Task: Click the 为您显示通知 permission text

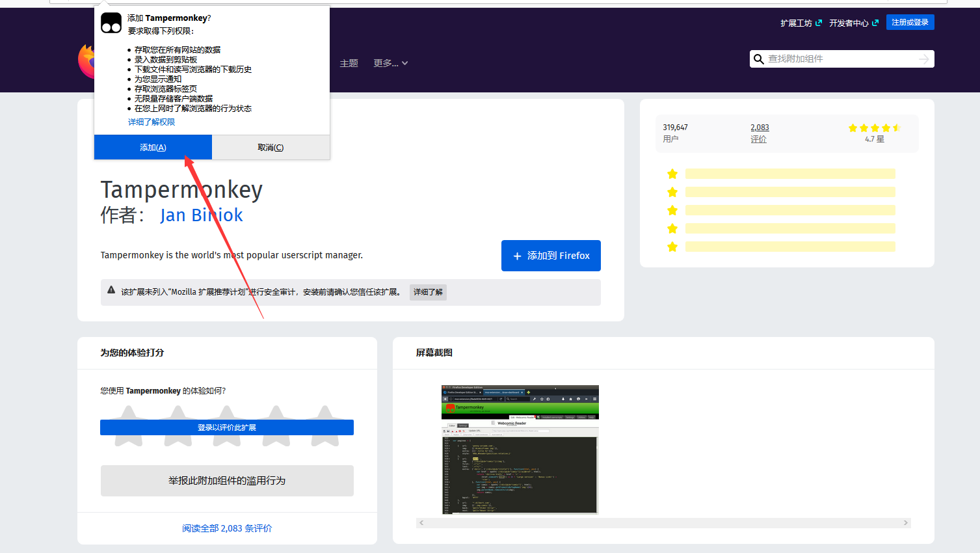Action: 158,79
